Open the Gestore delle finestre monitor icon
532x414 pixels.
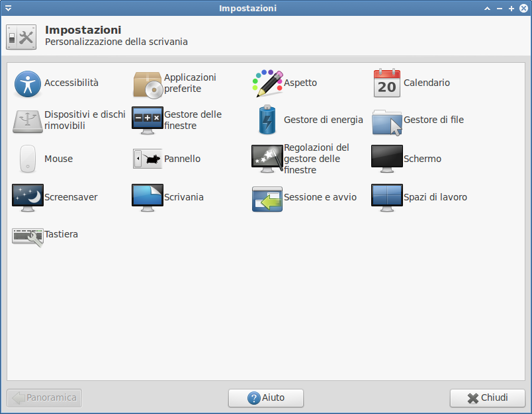click(x=148, y=120)
